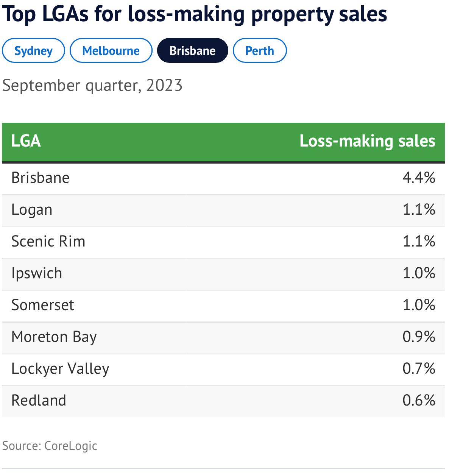Switch to the Sydney tab
Screen dimensions: 449x476
[33, 51]
